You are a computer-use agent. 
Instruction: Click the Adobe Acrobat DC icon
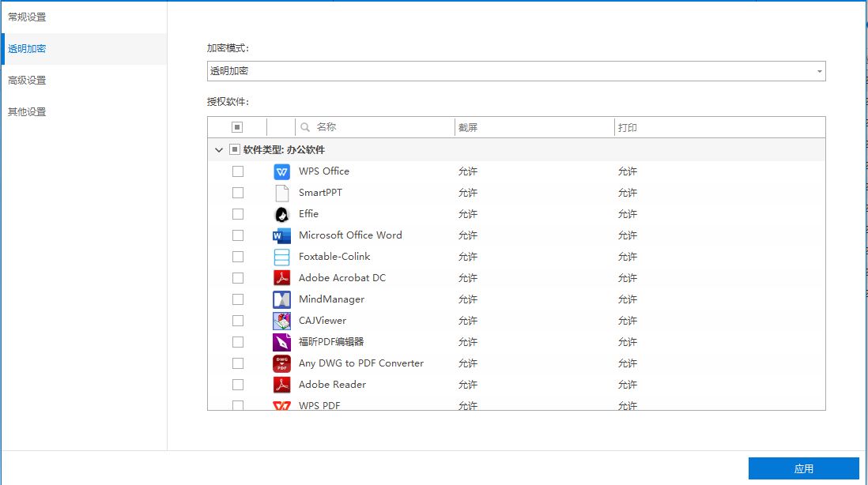[281, 278]
